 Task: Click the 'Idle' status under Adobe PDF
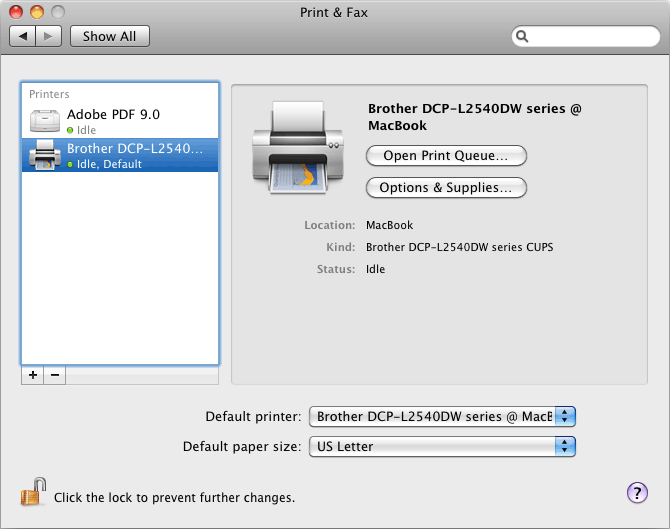86,130
